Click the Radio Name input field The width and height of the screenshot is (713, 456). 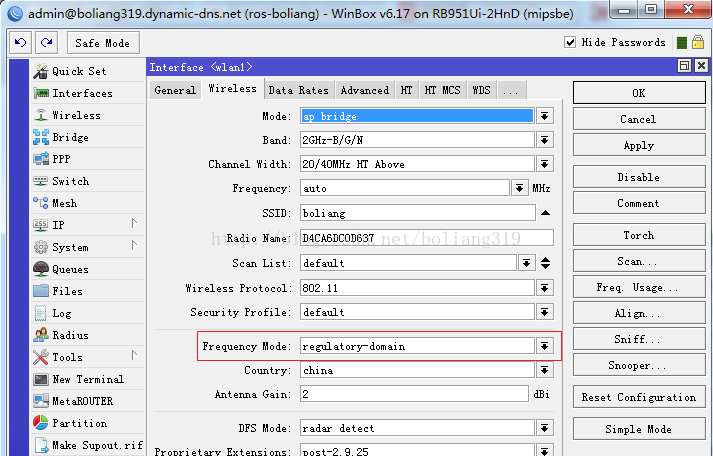pyautogui.click(x=427, y=238)
